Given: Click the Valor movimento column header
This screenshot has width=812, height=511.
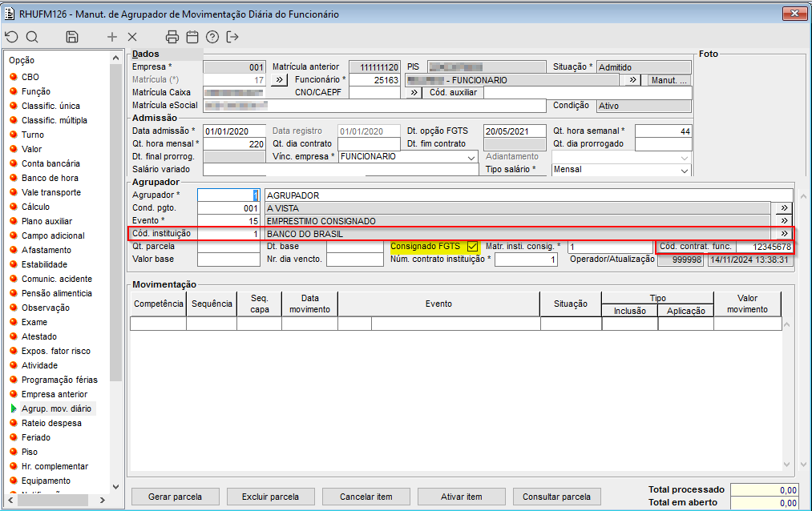Looking at the screenshot, I should [x=747, y=304].
